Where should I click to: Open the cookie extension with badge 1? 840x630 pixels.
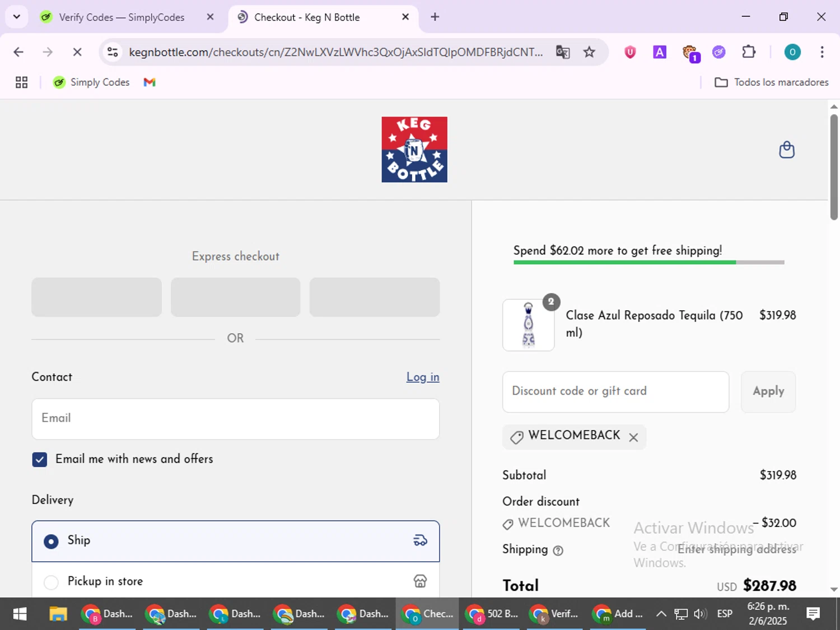(690, 53)
